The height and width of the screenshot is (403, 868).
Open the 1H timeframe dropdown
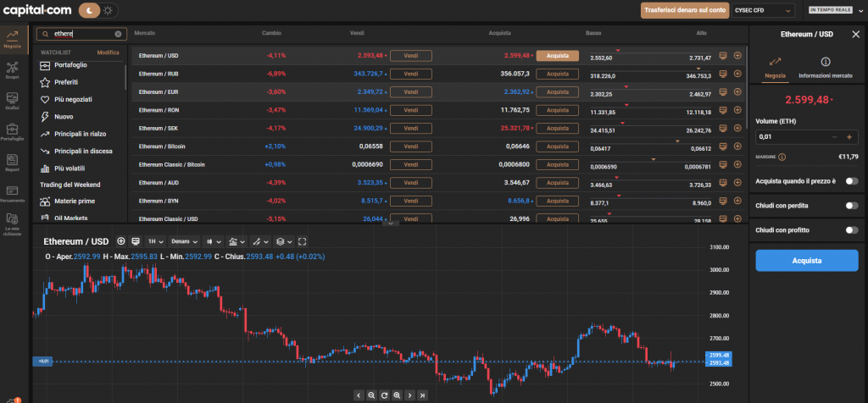[x=154, y=241]
